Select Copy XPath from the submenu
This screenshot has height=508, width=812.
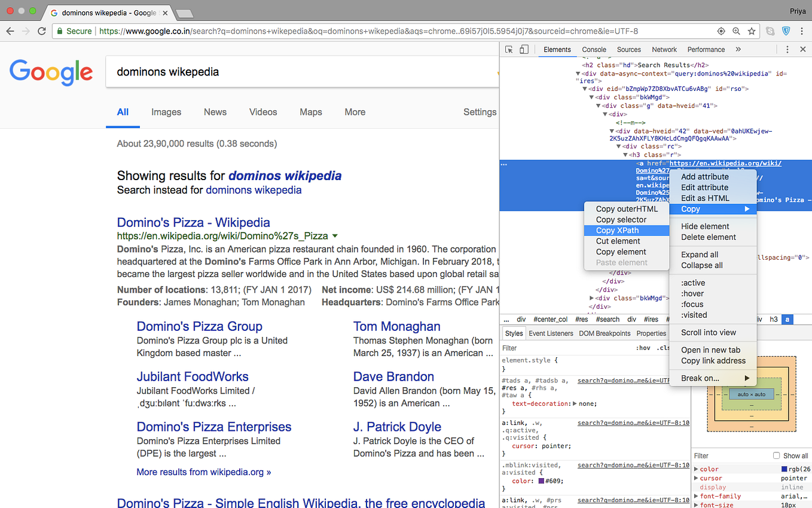tap(627, 230)
